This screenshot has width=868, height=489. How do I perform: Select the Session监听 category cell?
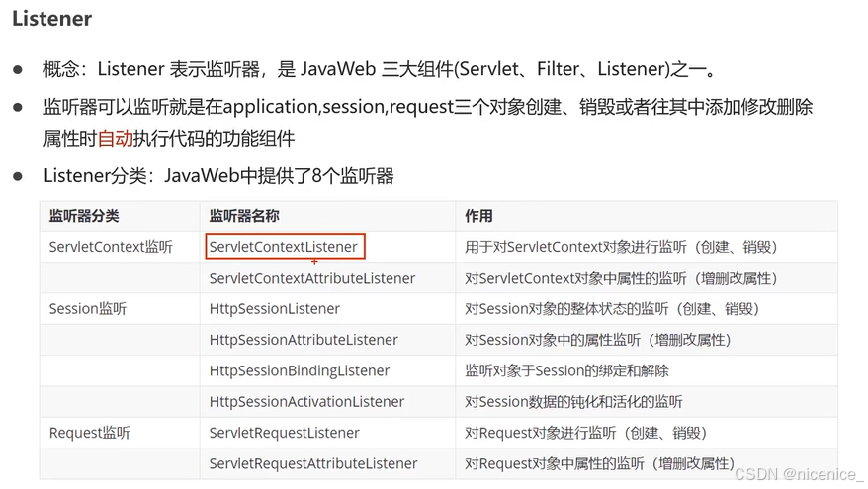[88, 308]
